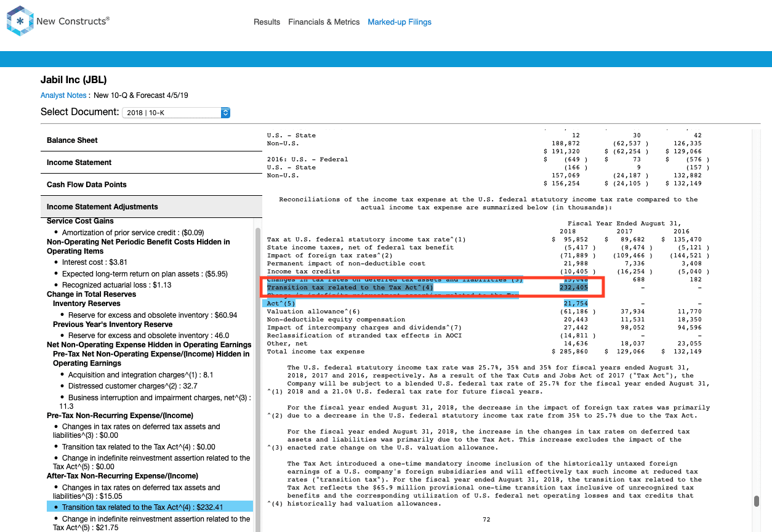The height and width of the screenshot is (532, 772).
Task: Click 'Non-deductible equity compensation' row label
Action: (336, 320)
